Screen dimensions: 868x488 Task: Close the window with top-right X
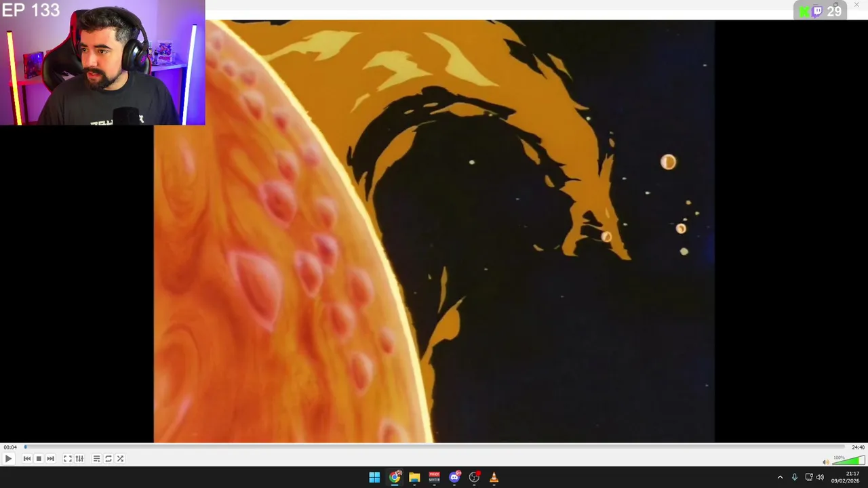click(x=856, y=5)
